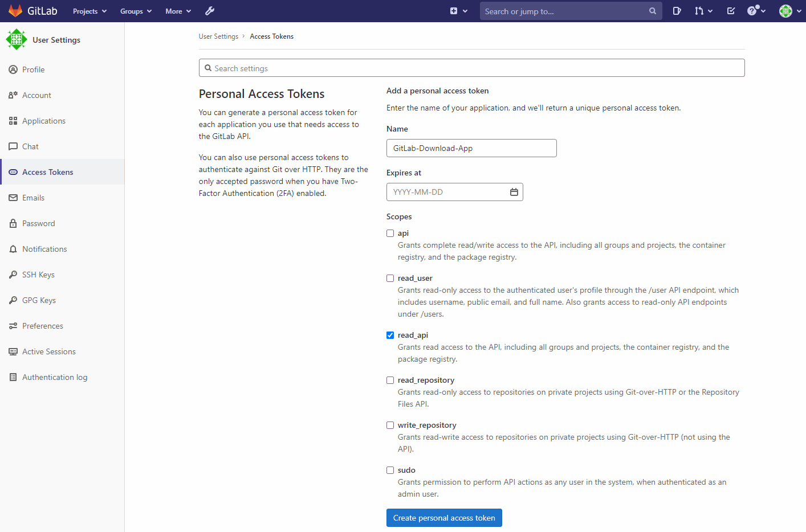This screenshot has width=806, height=532.
Task: Enable the sudo scope checkbox
Action: 390,470
